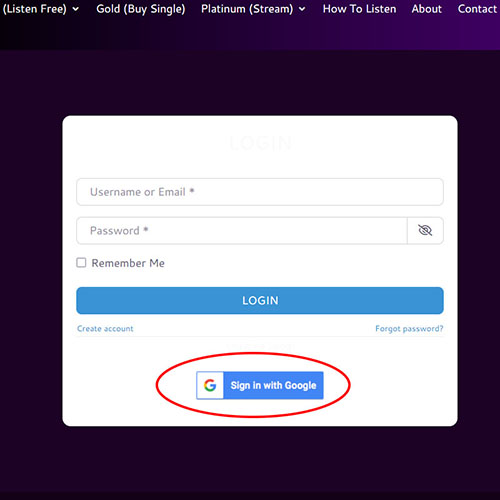The height and width of the screenshot is (500, 500).
Task: Expand the Platinum (Stream) dropdown chevron
Action: click(302, 9)
